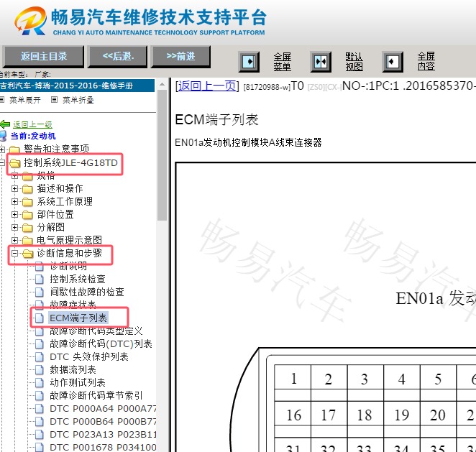Select the 吉利汽车-博瑞-2015-2016-维修手册 header

pyautogui.click(x=77, y=86)
